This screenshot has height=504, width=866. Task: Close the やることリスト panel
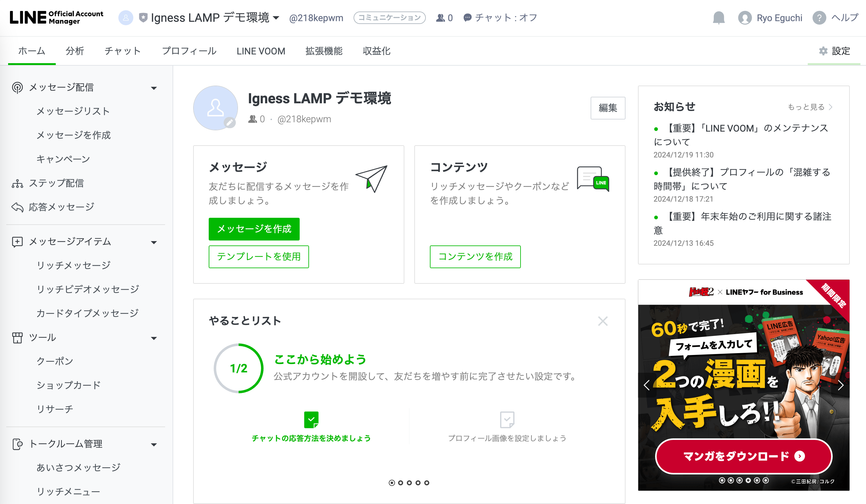[603, 321]
